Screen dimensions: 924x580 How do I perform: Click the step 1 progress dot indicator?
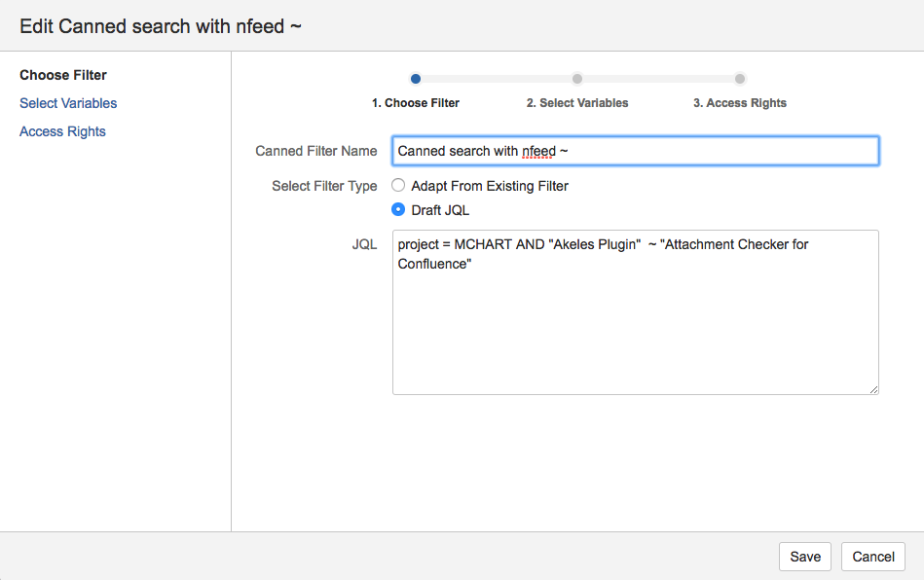[416, 78]
